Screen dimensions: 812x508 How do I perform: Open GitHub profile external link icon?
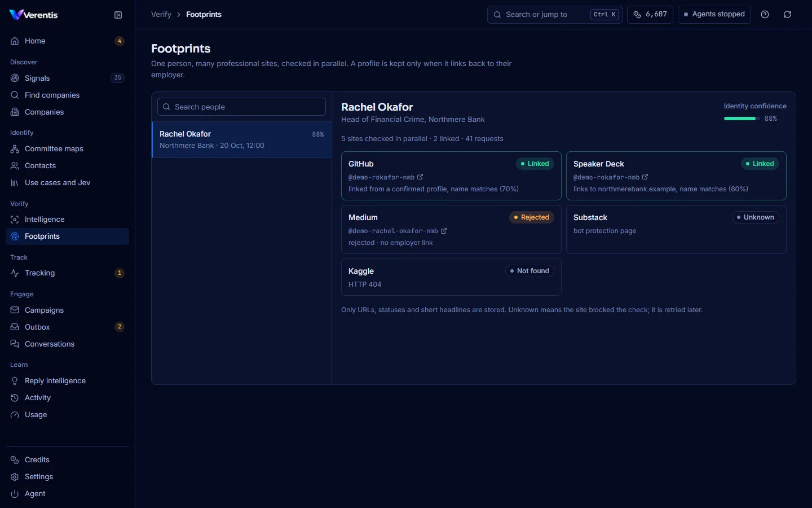[420, 177]
